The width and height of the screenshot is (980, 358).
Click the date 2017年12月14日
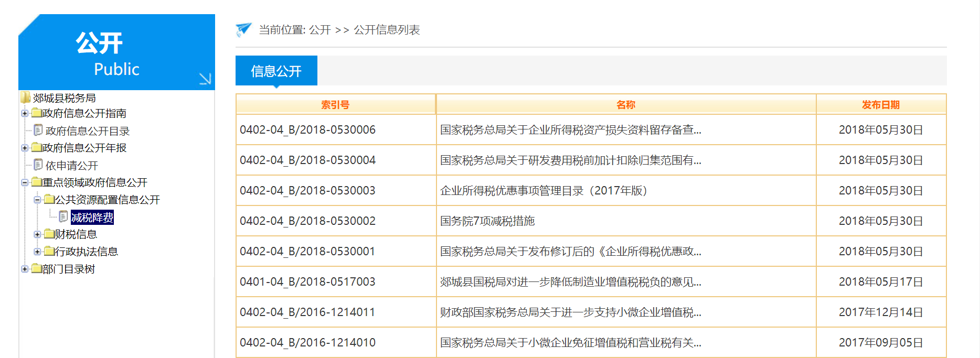881,312
